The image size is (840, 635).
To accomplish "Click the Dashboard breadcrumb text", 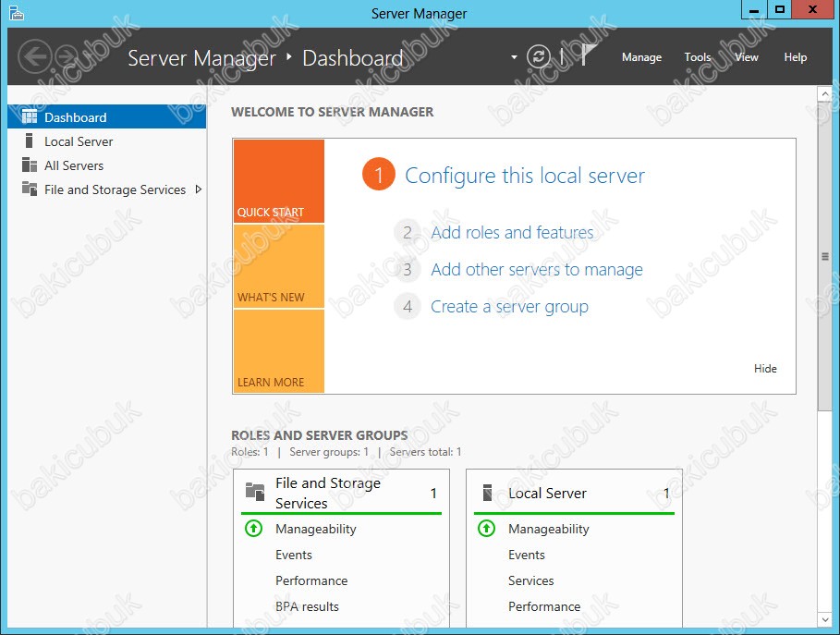I will tap(352, 58).
